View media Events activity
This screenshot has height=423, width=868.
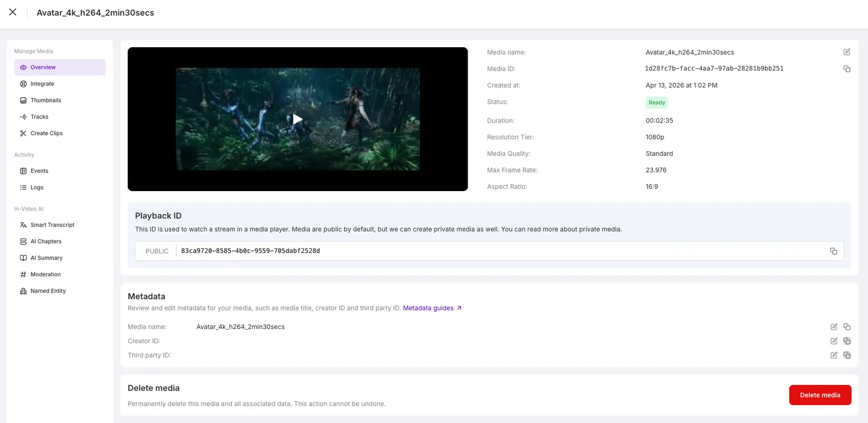[60, 171]
